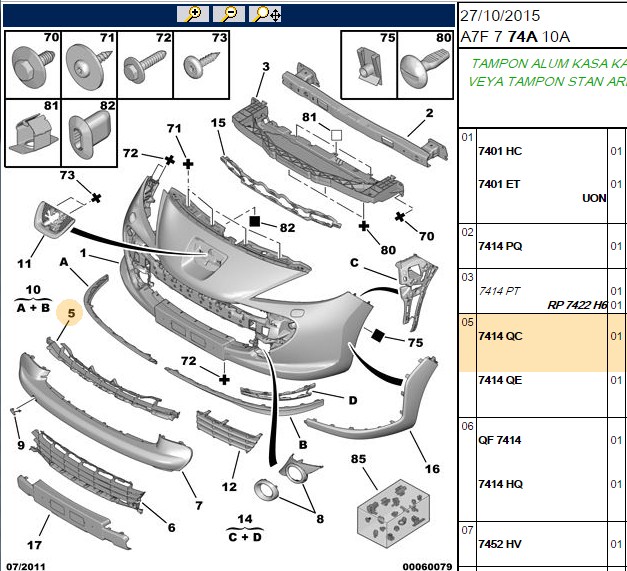Select callout 11 for the emblem

click(24, 264)
